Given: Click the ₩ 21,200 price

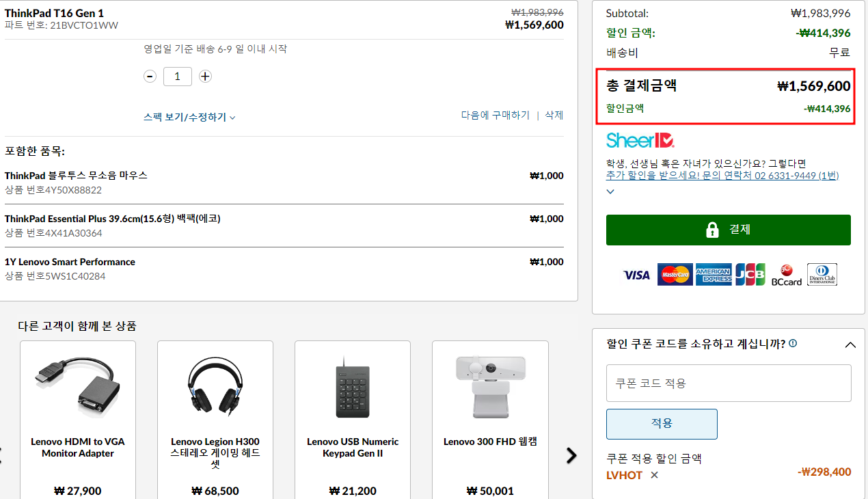Looking at the screenshot, I should [353, 491].
